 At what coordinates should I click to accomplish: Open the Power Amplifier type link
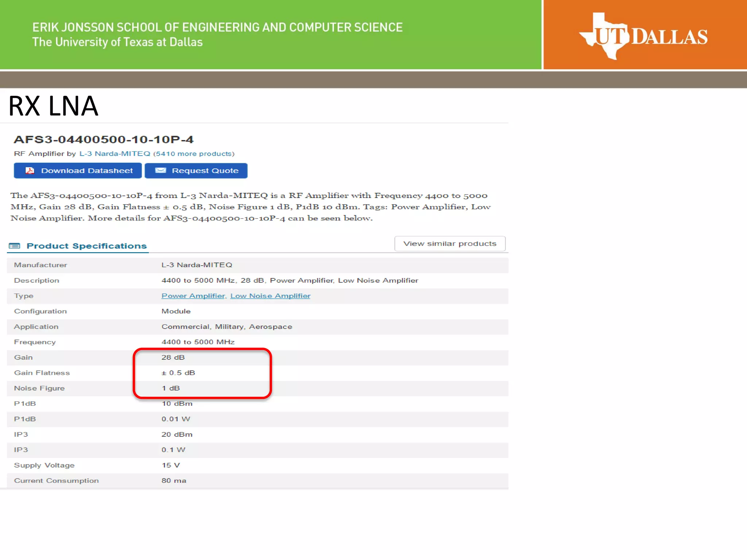click(193, 296)
